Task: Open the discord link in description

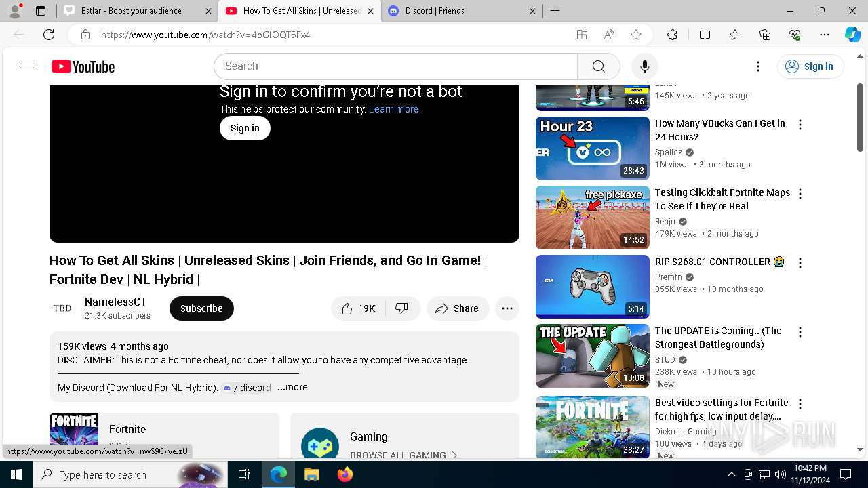Action: tap(248, 388)
